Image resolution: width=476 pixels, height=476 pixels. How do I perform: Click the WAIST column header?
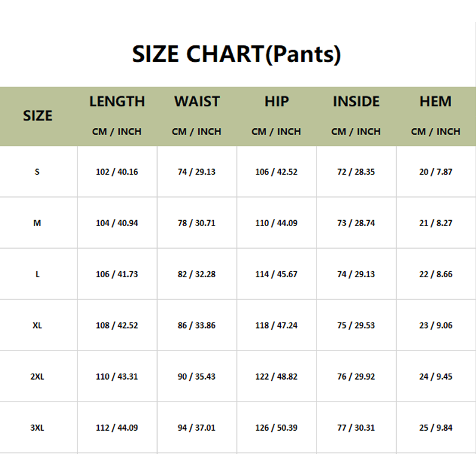pos(197,102)
